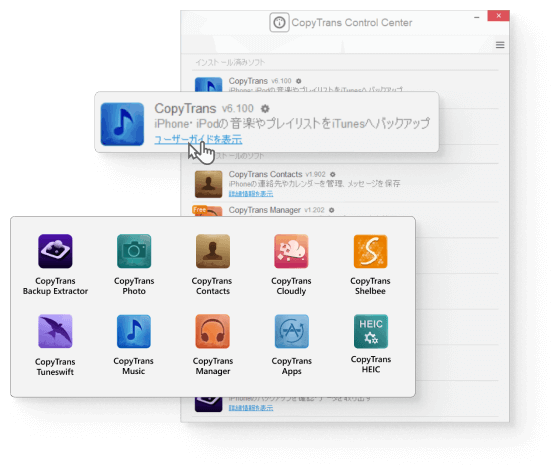Click CopyTrans Contacts icon in software list

pos(209,184)
